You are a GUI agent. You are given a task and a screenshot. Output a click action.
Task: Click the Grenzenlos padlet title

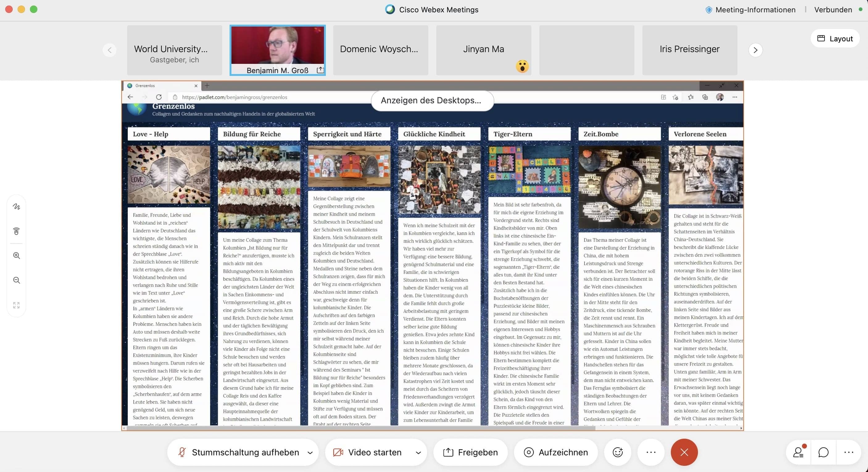pyautogui.click(x=173, y=106)
